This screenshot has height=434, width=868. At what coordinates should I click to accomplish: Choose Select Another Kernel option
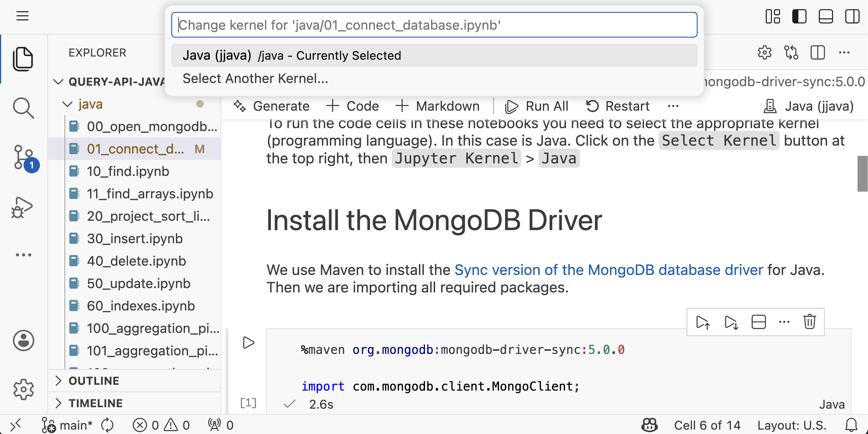click(255, 79)
